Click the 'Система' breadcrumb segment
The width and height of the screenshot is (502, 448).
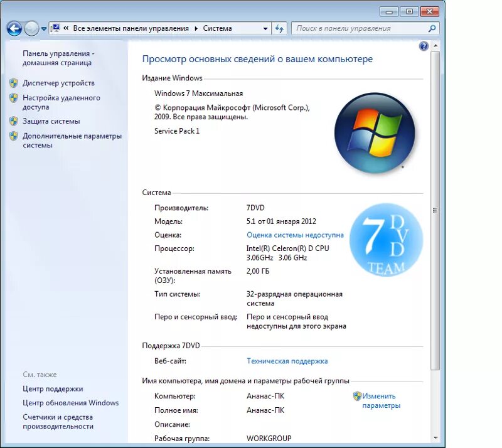pos(217,28)
